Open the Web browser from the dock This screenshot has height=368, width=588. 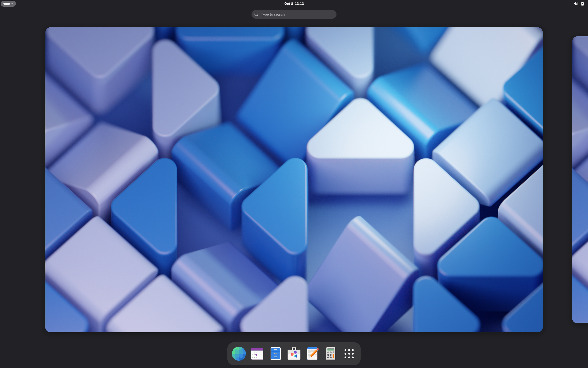click(239, 354)
